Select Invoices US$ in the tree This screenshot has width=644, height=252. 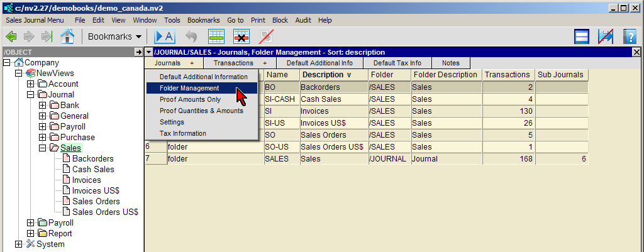coord(96,190)
